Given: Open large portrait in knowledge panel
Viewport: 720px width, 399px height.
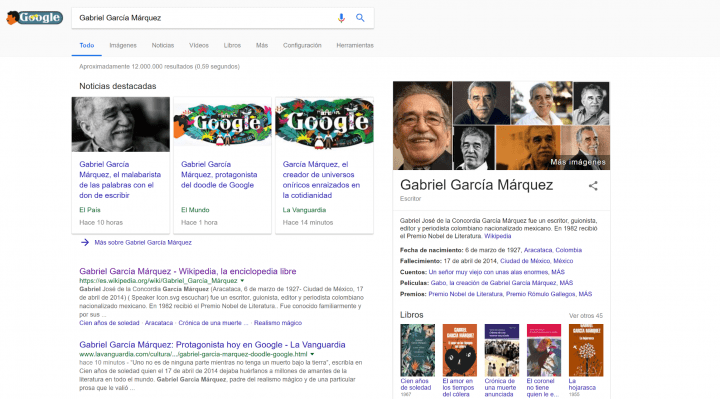Looking at the screenshot, I should (422, 126).
